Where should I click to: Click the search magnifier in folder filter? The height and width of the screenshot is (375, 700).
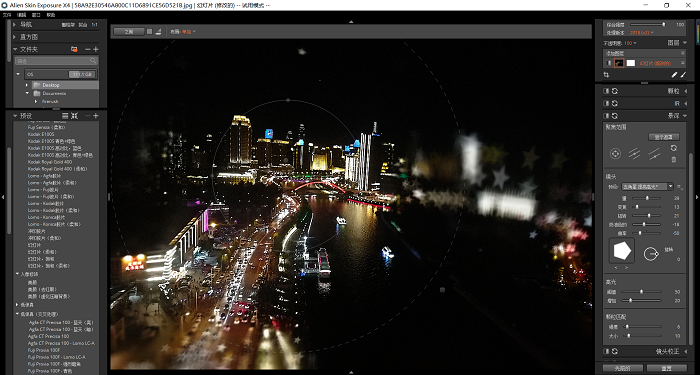click(93, 61)
